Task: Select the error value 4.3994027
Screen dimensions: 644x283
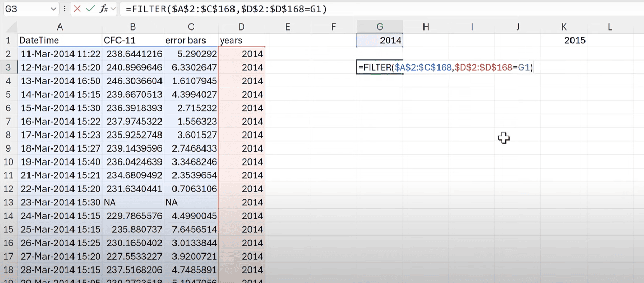Action: tap(191, 94)
